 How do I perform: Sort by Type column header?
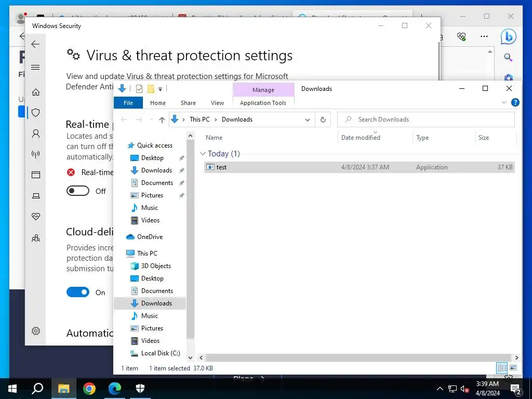coord(422,137)
